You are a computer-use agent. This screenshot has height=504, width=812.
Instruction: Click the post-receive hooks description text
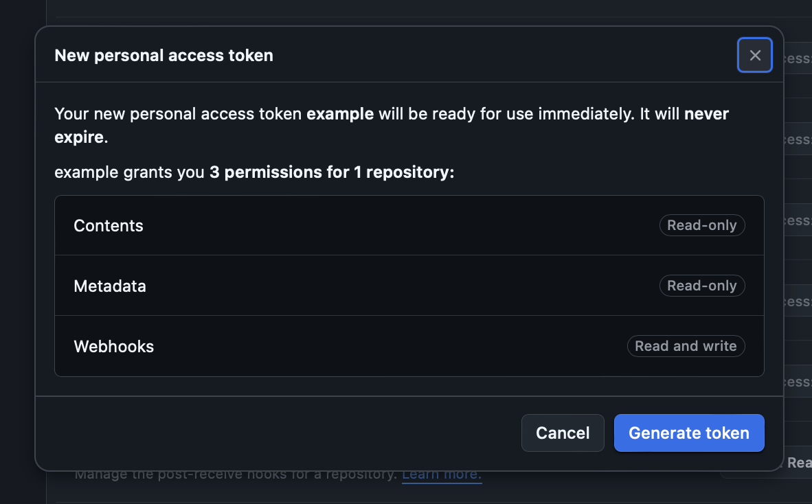[236, 474]
